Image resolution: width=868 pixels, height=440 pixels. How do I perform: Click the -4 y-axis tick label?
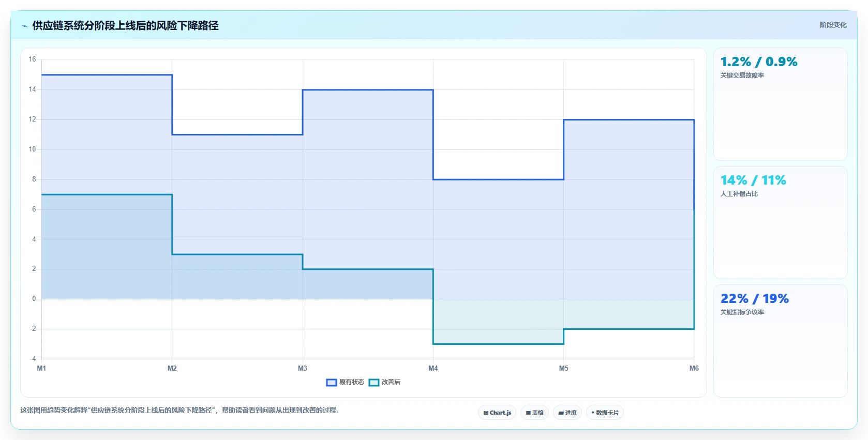tap(33, 359)
